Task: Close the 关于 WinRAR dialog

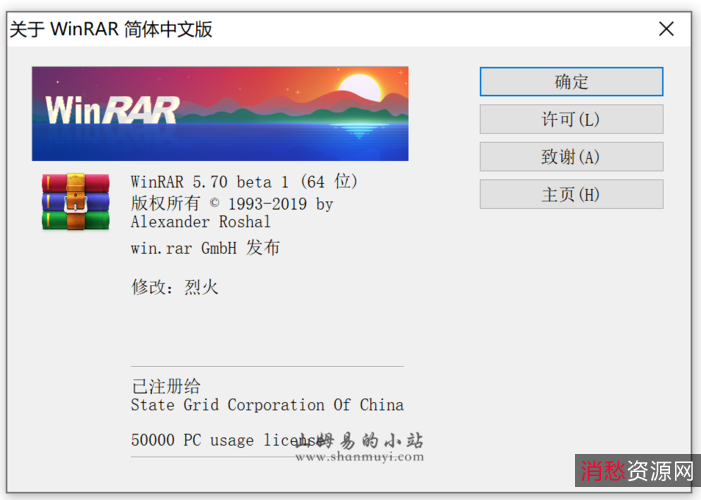Action: coord(666,29)
